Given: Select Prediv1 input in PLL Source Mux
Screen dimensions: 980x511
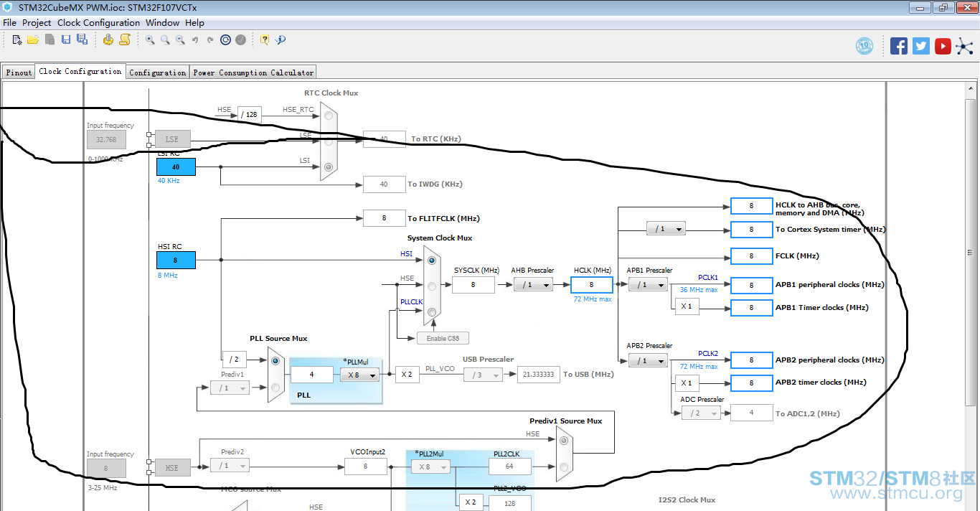Looking at the screenshot, I should [x=275, y=388].
